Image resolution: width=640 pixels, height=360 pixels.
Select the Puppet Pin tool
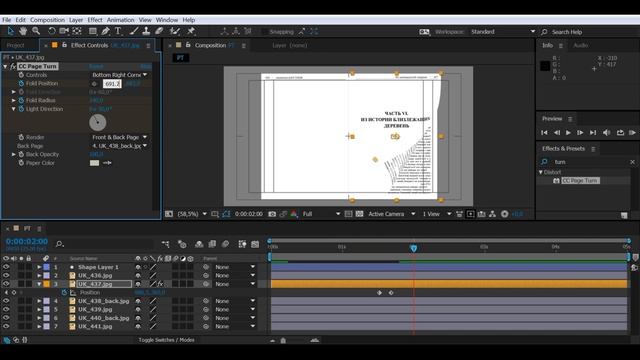[x=191, y=31]
